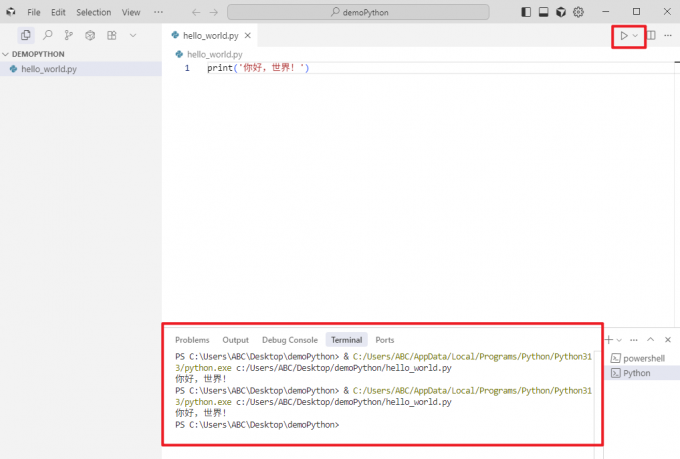Open the settings gear in title bar
Image resolution: width=680 pixels, height=459 pixels.
click(578, 12)
